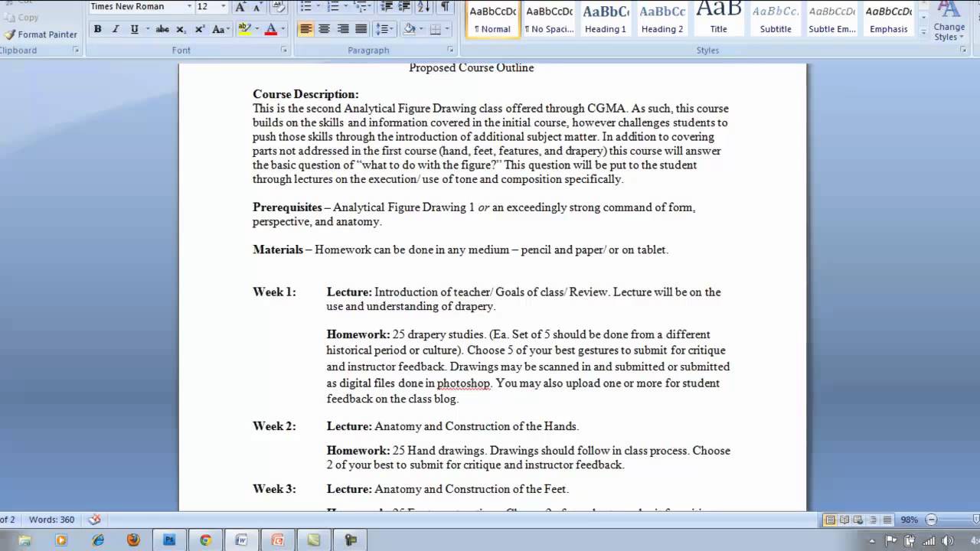Screen dimensions: 980x551
Task: Click the 98% zoom level
Action: pos(909,520)
